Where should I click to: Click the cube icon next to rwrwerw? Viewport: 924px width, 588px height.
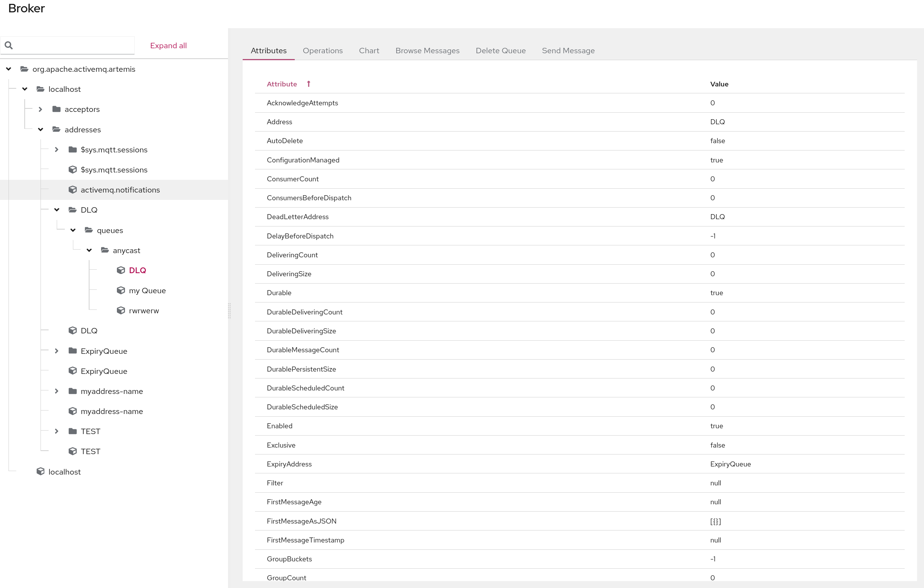pos(121,311)
